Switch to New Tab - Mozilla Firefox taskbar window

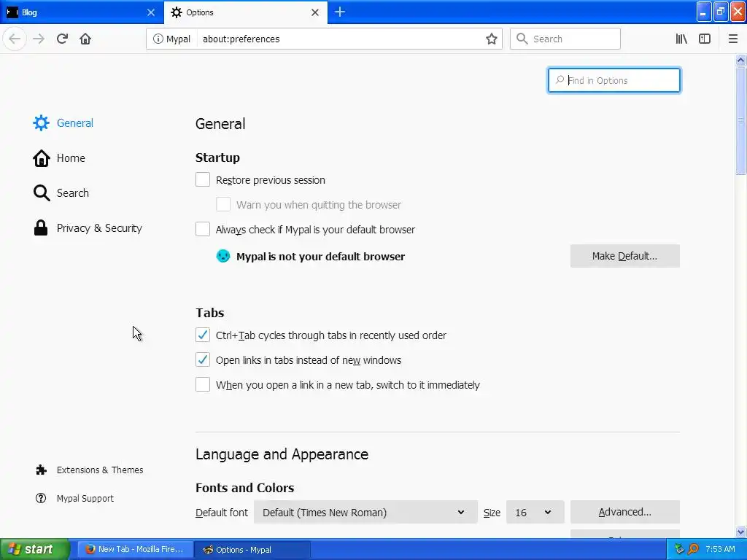(135, 549)
